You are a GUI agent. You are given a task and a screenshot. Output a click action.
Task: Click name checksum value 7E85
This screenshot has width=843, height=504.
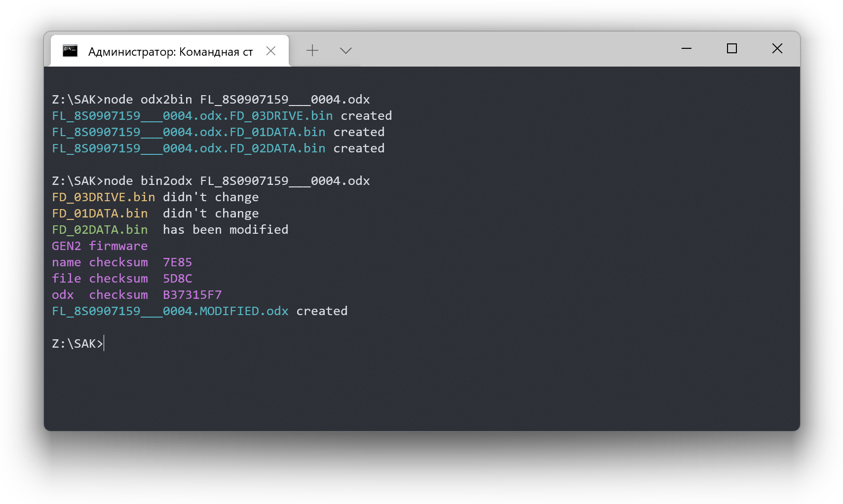[178, 262]
